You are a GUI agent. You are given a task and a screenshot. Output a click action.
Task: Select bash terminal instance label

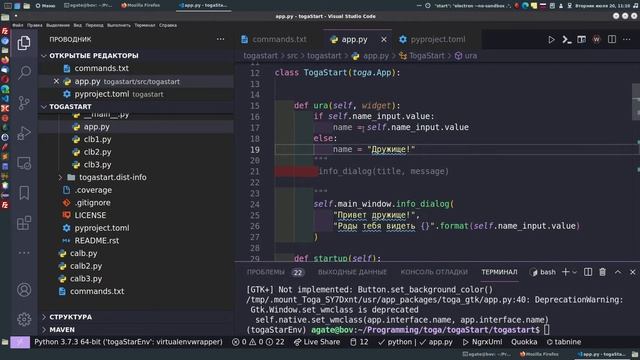(x=543, y=272)
